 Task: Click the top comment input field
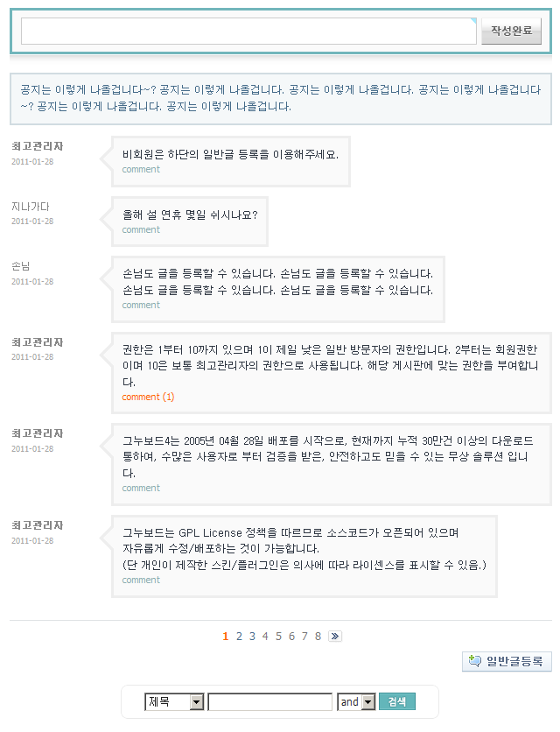248,32
